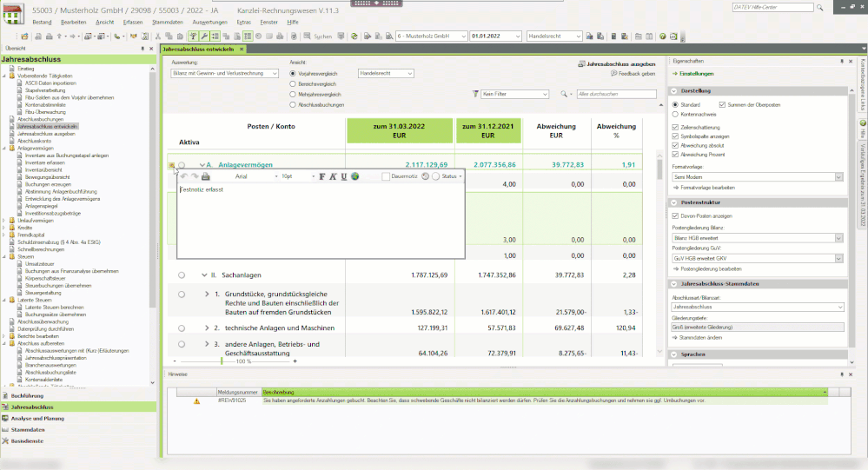Open the Extras menu
Image resolution: width=868 pixels, height=470 pixels.
(243, 22)
